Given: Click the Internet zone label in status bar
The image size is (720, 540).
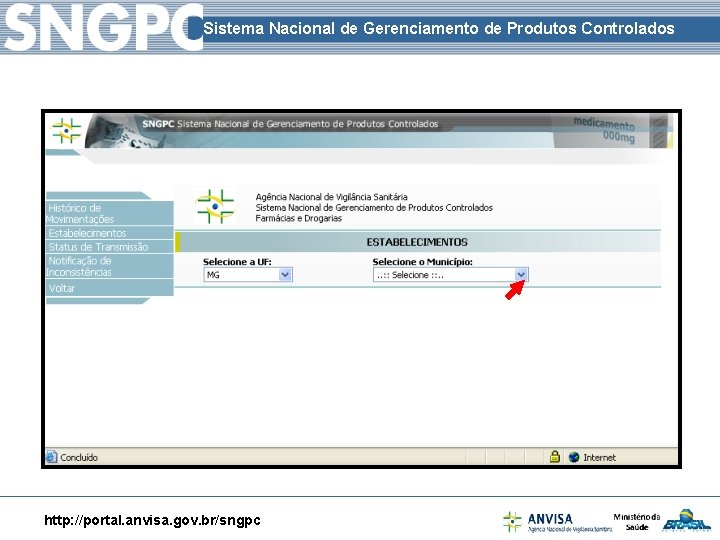Looking at the screenshot, I should click(x=599, y=457).
